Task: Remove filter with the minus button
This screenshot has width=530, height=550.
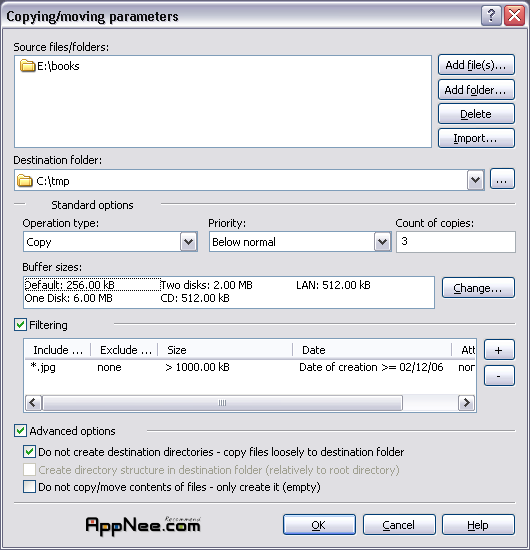Action: point(499,376)
